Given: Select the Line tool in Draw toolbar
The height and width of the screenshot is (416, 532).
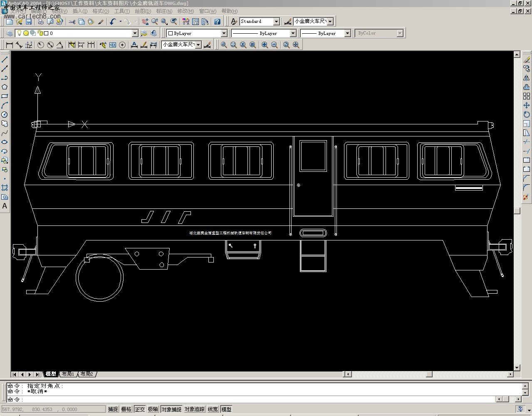Looking at the screenshot, I should (5, 59).
